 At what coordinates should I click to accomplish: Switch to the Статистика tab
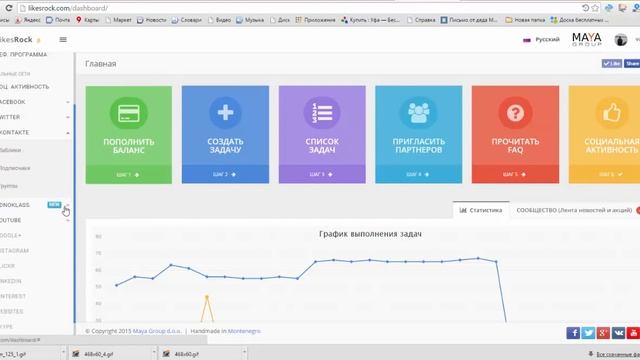click(x=481, y=210)
